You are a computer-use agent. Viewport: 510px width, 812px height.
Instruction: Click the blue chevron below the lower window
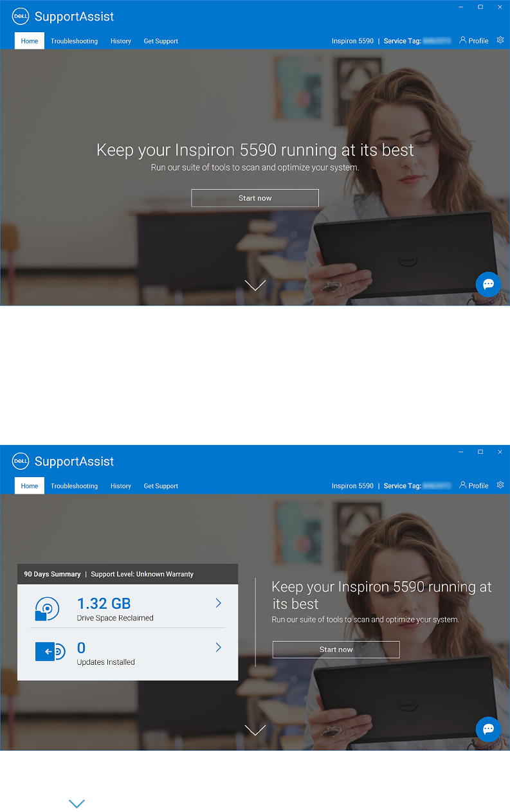click(77, 804)
